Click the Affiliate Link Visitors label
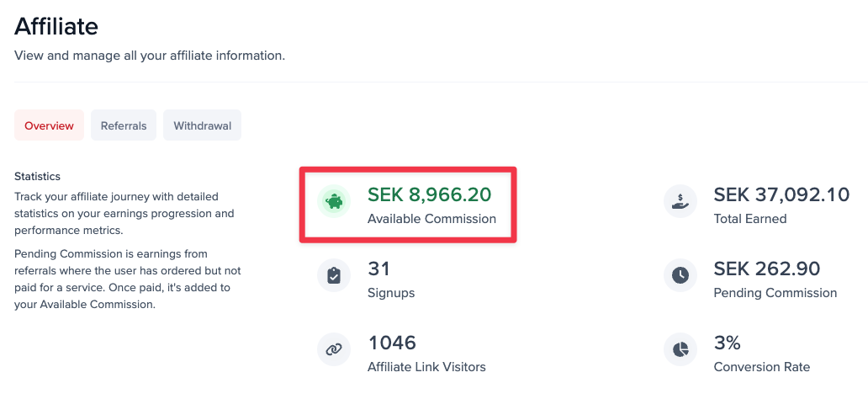This screenshot has height=399, width=868. [426, 367]
